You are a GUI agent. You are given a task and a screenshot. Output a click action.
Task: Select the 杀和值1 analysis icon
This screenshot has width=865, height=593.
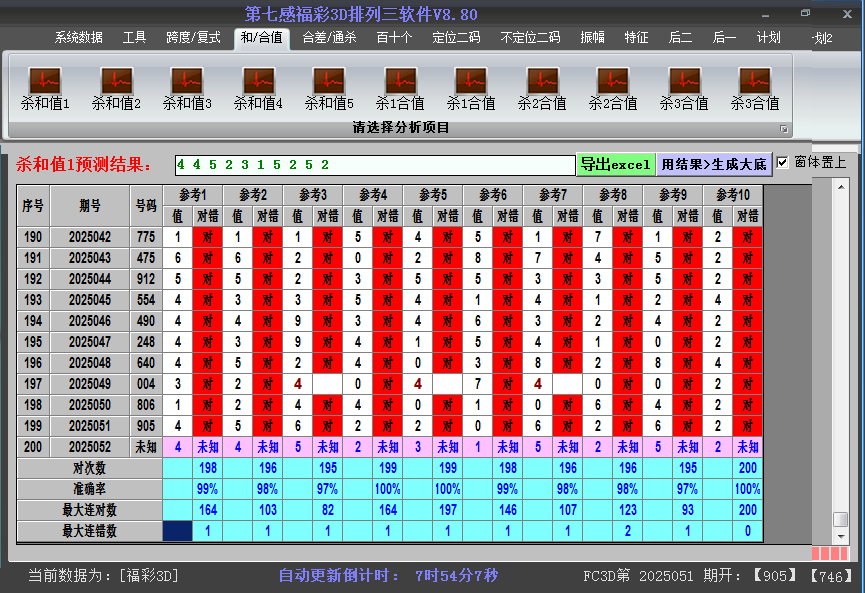click(45, 88)
